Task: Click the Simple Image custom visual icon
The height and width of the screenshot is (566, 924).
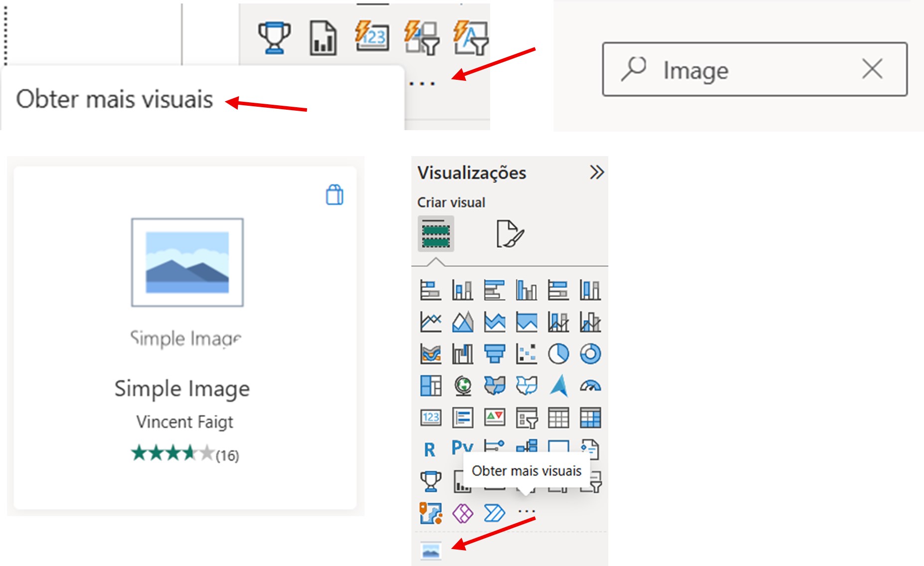Action: (431, 551)
